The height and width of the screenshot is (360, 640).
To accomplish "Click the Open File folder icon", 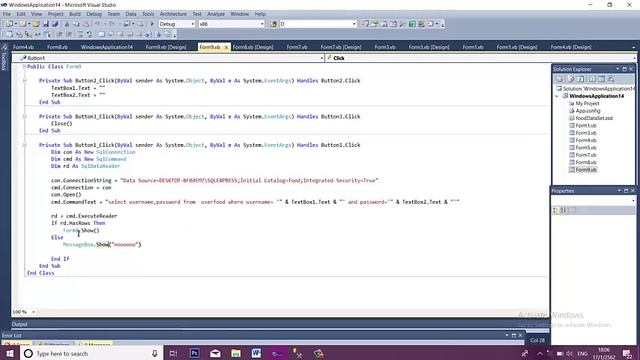I will (x=36, y=24).
